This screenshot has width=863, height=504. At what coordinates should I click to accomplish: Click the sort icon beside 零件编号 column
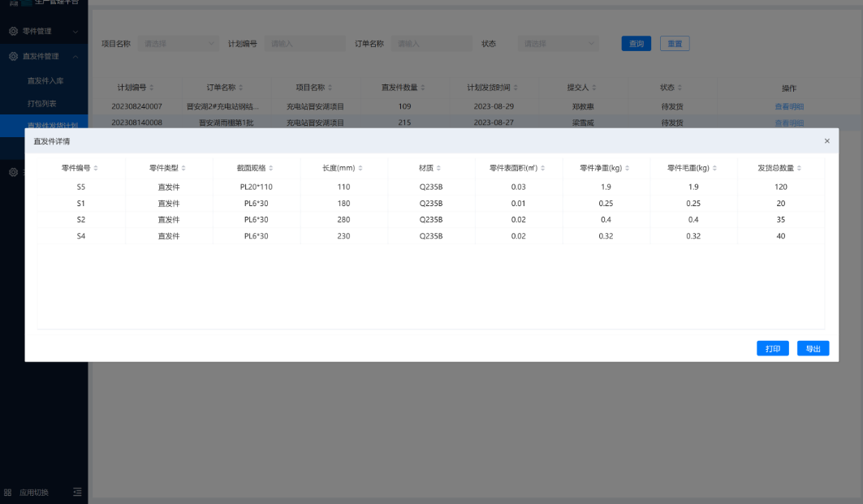[x=96, y=168]
